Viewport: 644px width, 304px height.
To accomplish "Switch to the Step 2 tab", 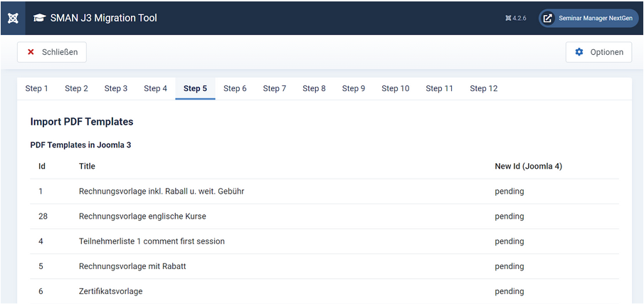I will coord(76,88).
